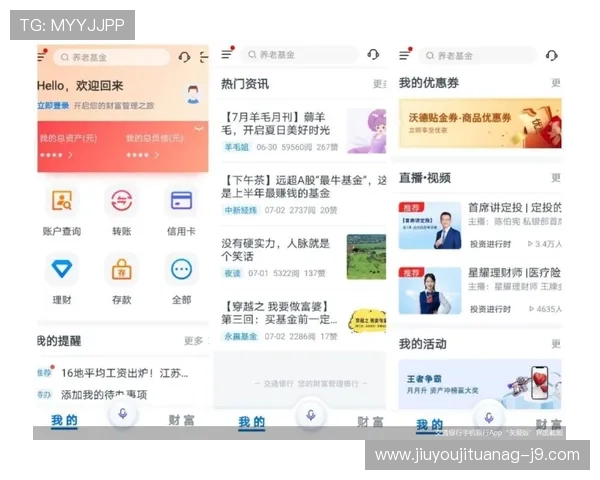Open menu icon in middle phone screen

[x=227, y=54]
